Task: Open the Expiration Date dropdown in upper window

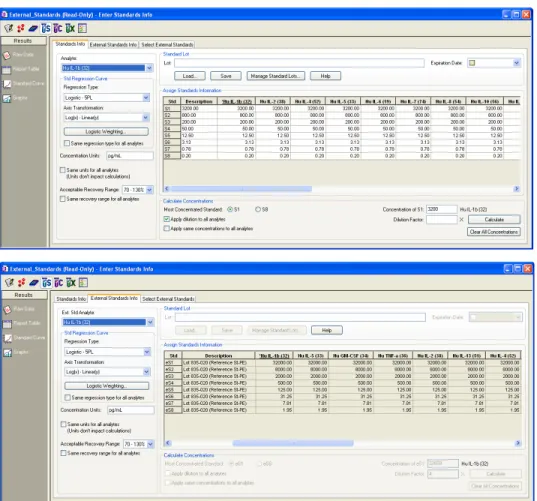Action: (x=517, y=63)
